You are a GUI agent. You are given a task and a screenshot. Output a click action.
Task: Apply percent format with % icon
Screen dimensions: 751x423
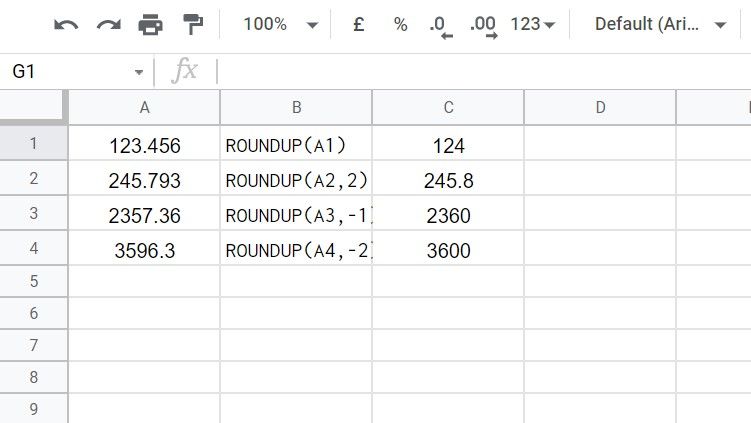coord(400,25)
